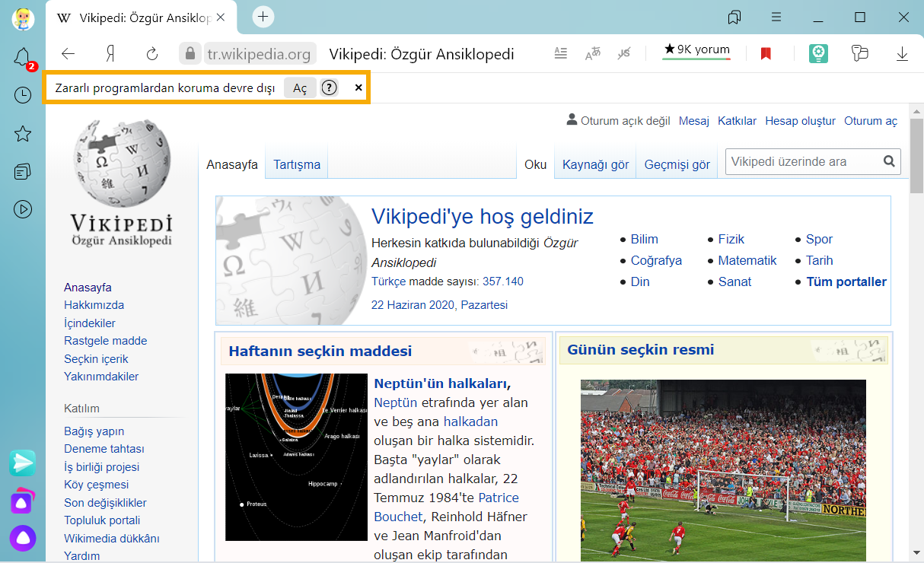Open Hakkımızda sidebar link
Viewport: 924px width, 563px height.
pyautogui.click(x=94, y=305)
